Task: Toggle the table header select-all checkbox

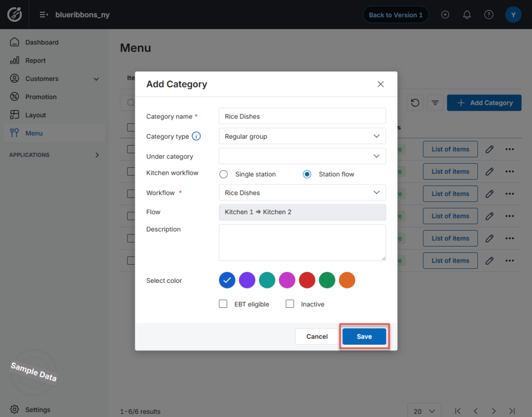Action: [131, 127]
